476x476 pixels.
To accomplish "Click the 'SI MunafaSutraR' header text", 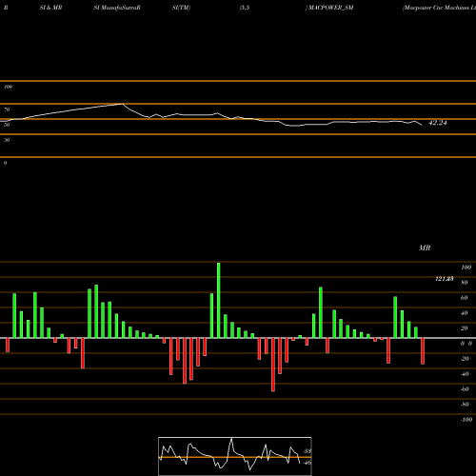I will 117,8.
